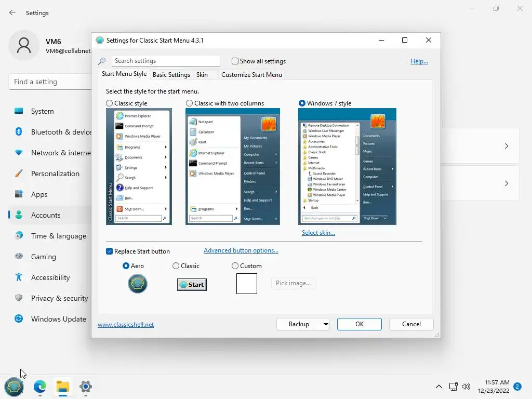Click the back arrow in Settings window
Image resolution: width=532 pixels, height=399 pixels.
[12, 12]
